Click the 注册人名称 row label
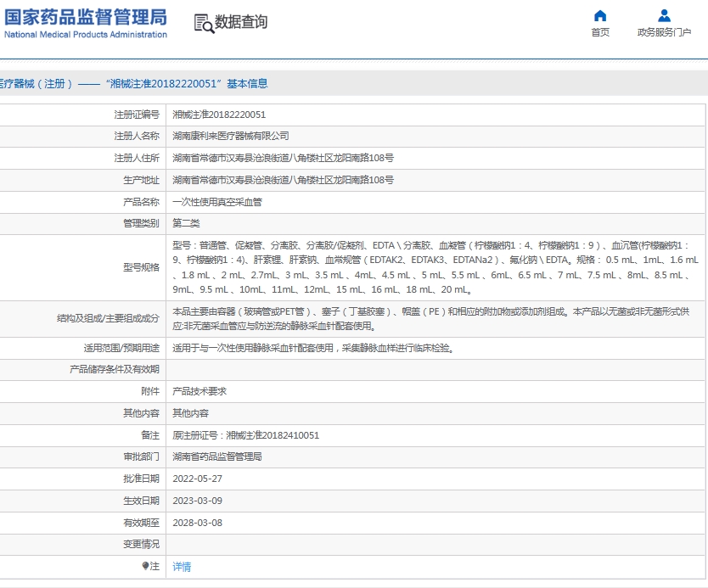This screenshot has height=588, width=708. pos(137,136)
